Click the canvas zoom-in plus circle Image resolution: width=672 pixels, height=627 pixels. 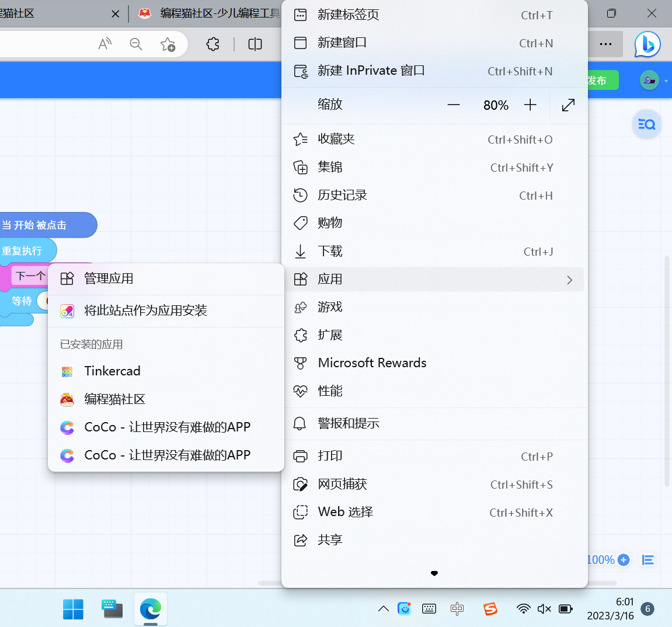click(624, 560)
